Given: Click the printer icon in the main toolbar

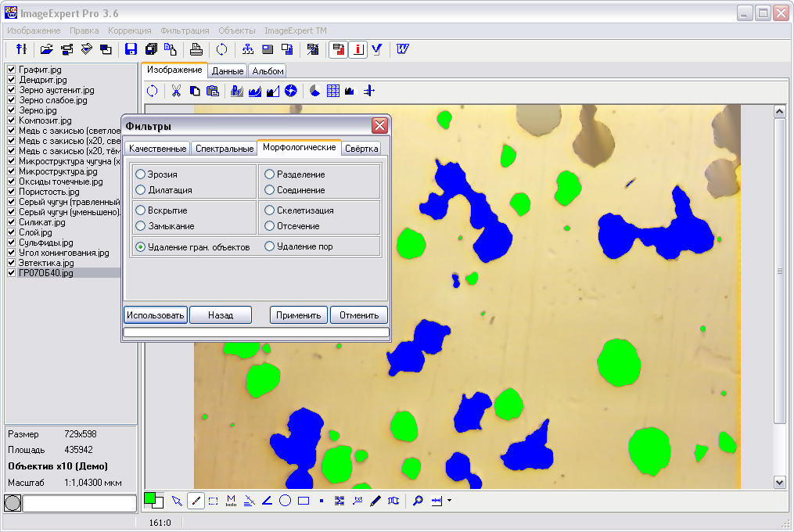Looking at the screenshot, I should click(196, 49).
